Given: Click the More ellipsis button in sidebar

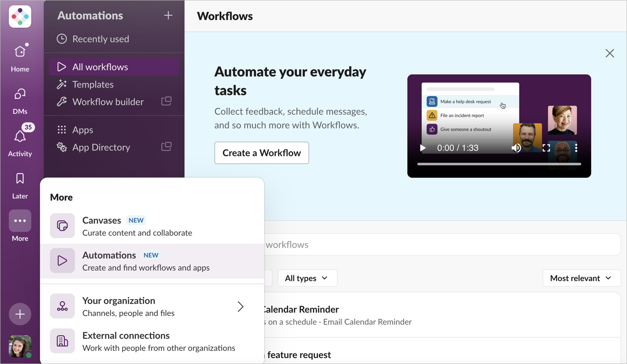Looking at the screenshot, I should coord(20,221).
